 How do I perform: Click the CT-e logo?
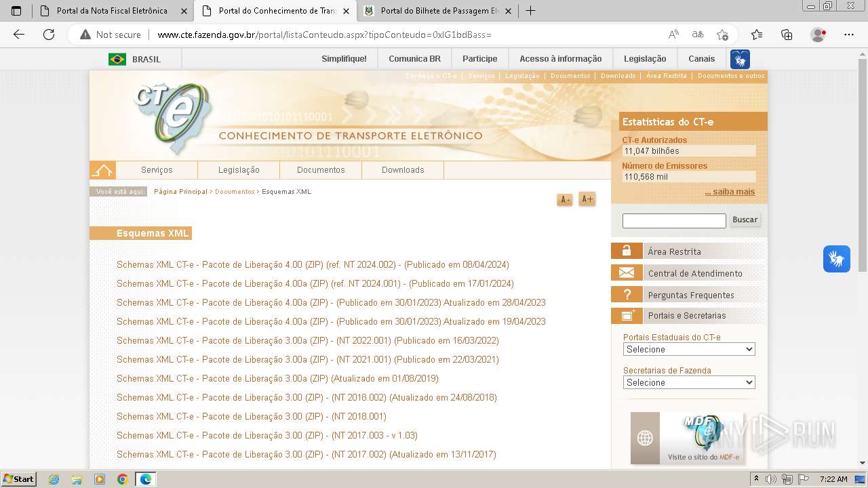(x=172, y=119)
